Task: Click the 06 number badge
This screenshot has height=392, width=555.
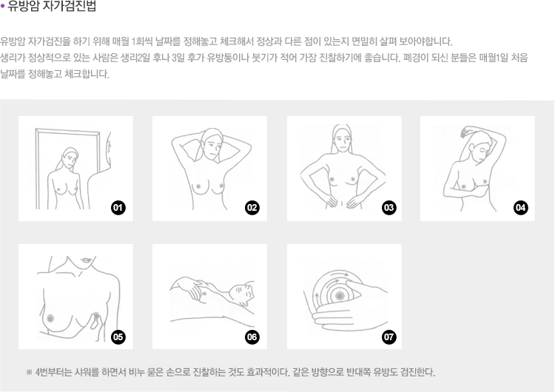Action: point(252,337)
